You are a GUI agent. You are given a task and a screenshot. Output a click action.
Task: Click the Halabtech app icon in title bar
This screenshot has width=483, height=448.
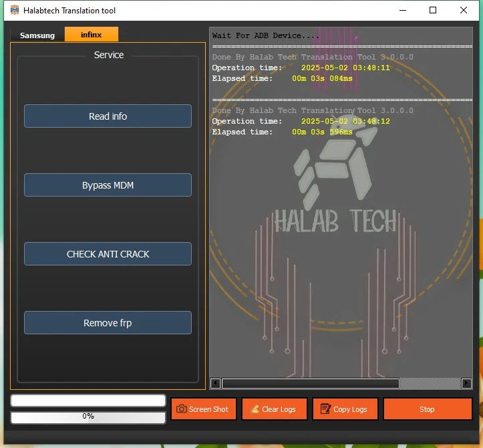(15, 10)
